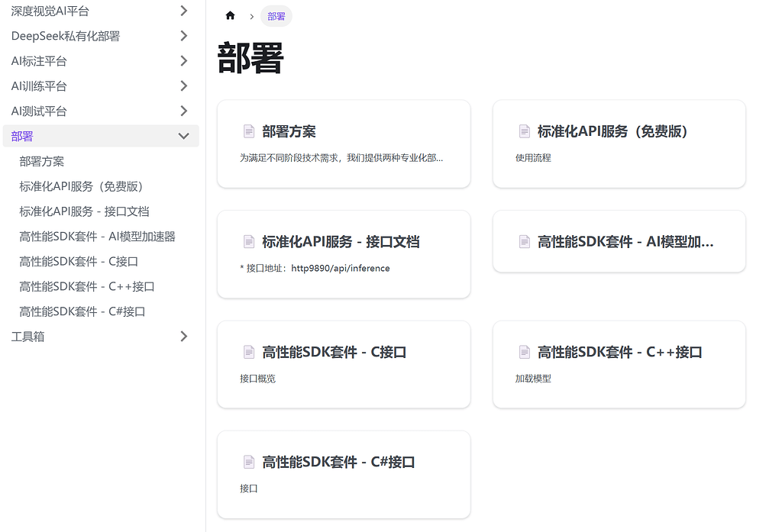Click document icon on 高性能SDK套件 - C#接口 card
782x532 pixels.
pos(248,463)
